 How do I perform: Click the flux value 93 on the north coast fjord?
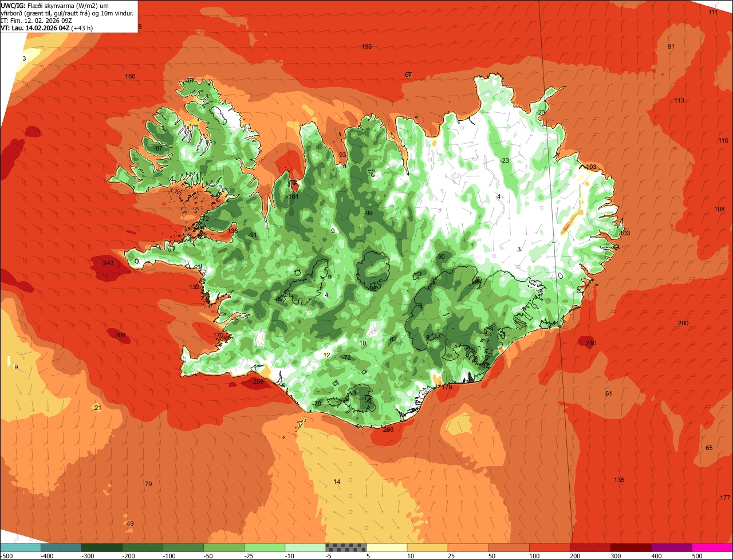tap(342, 155)
